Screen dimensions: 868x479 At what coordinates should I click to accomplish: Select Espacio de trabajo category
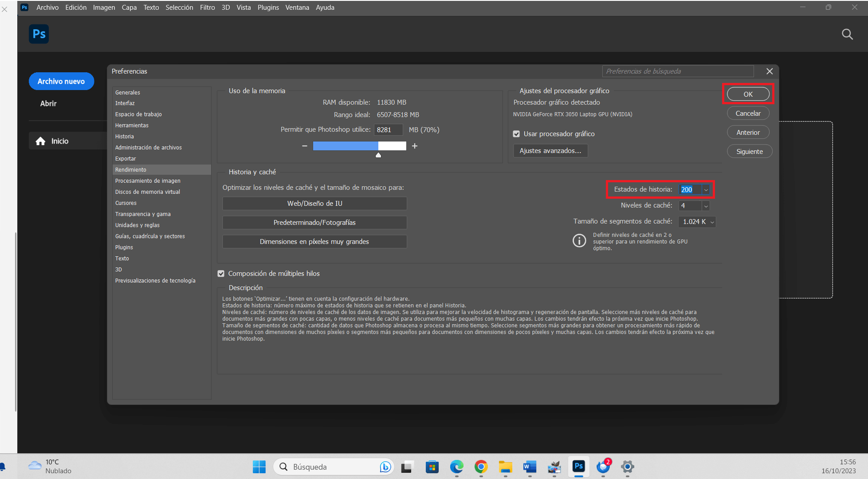138,114
